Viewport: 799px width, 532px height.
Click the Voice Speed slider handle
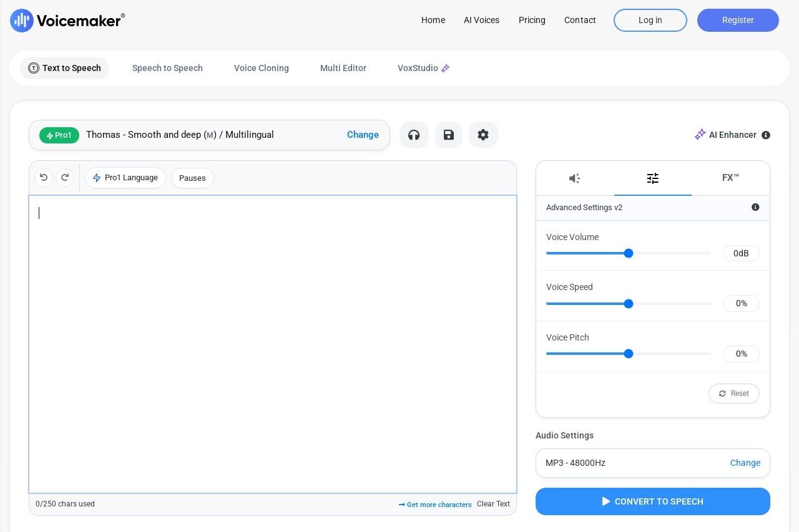tap(629, 304)
